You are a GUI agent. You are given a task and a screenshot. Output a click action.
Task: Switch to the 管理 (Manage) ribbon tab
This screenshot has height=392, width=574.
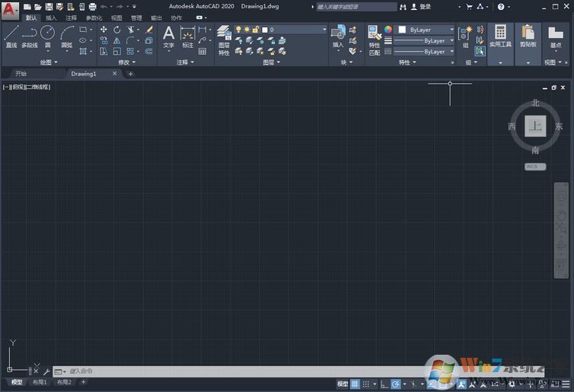pyautogui.click(x=136, y=18)
